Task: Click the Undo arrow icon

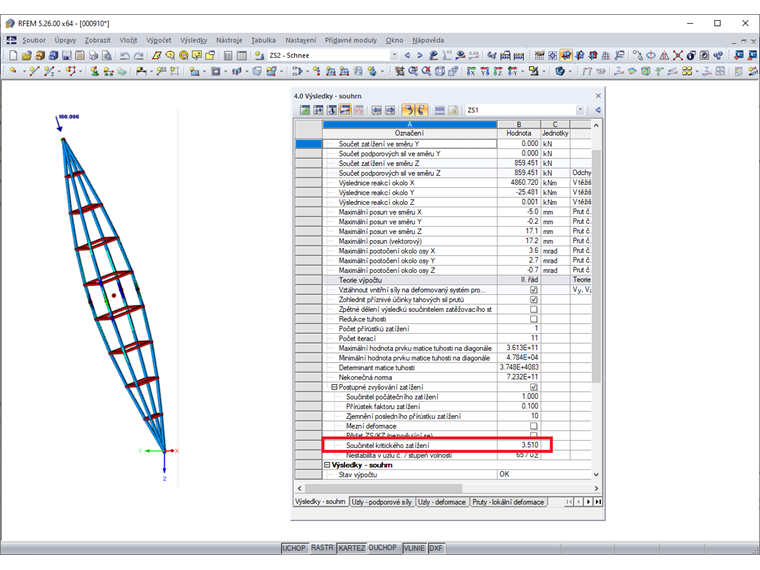Action: [125, 55]
